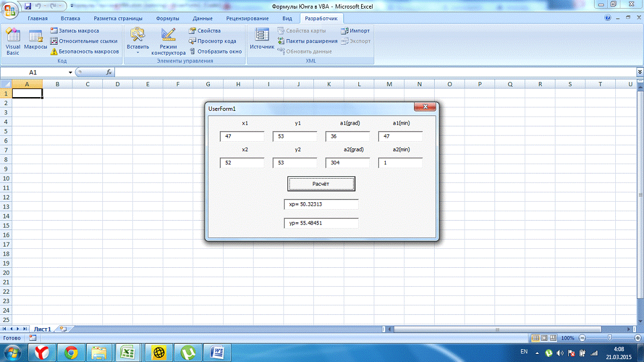
Task: Open the Name Box dropdown arrow
Action: point(71,72)
